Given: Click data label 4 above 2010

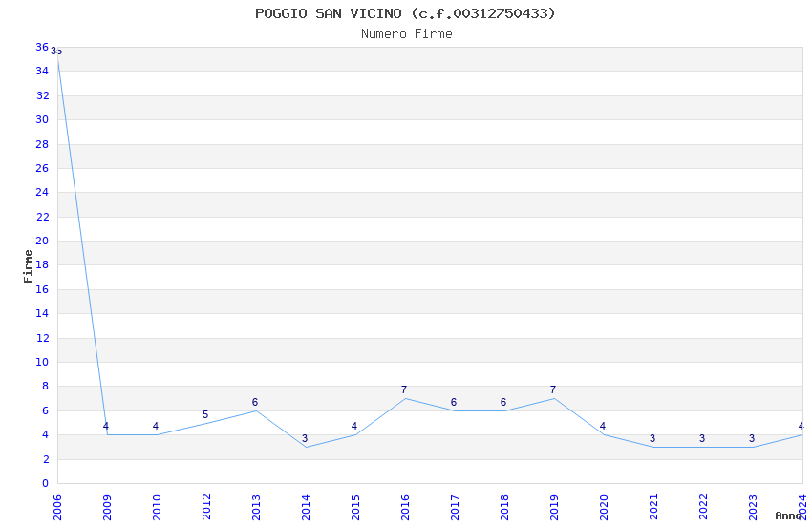Looking at the screenshot, I should pyautogui.click(x=156, y=426).
